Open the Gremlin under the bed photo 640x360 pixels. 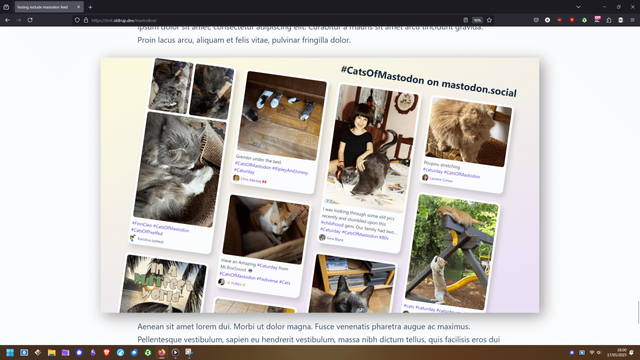click(282, 116)
